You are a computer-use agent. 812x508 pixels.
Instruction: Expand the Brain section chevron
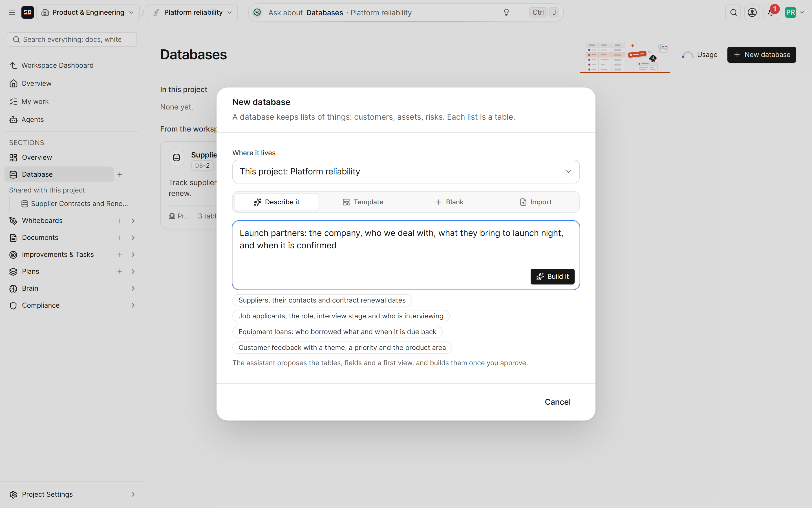coord(133,288)
